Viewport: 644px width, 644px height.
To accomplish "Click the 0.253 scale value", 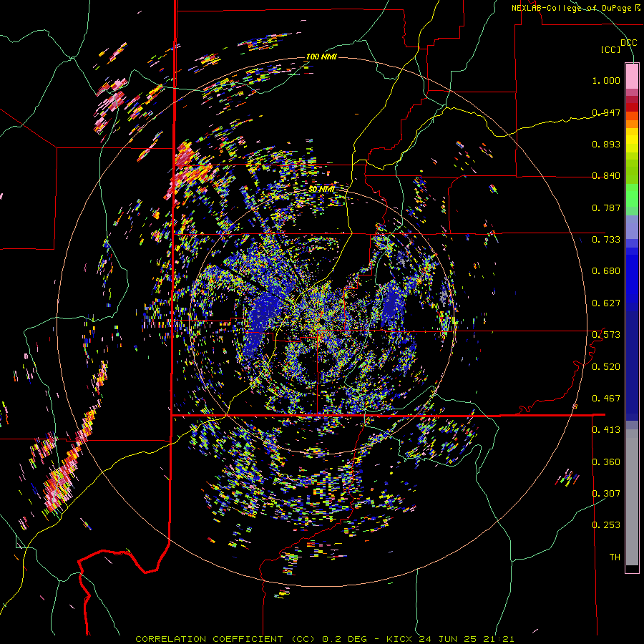I will (x=606, y=525).
